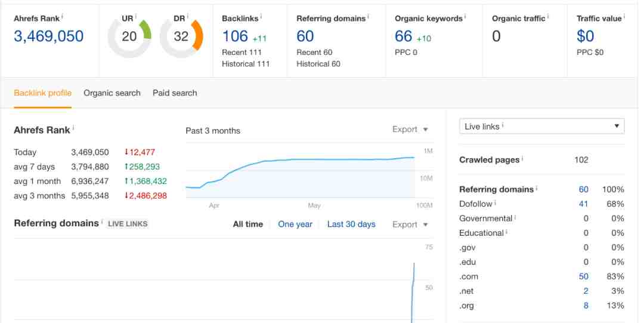Open the Traffic value $0
644x323 pixels.
[x=586, y=36]
